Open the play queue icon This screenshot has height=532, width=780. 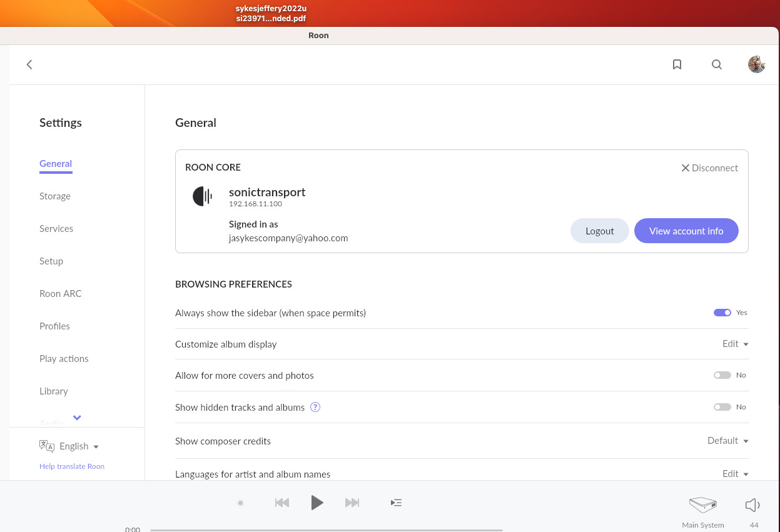(396, 503)
